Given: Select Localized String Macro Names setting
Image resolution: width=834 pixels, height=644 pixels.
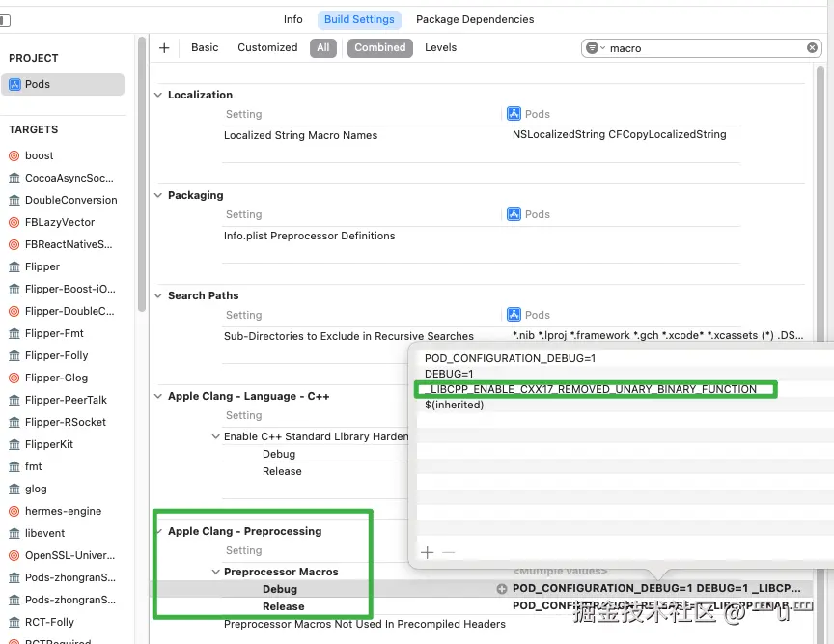Looking at the screenshot, I should 300,136.
